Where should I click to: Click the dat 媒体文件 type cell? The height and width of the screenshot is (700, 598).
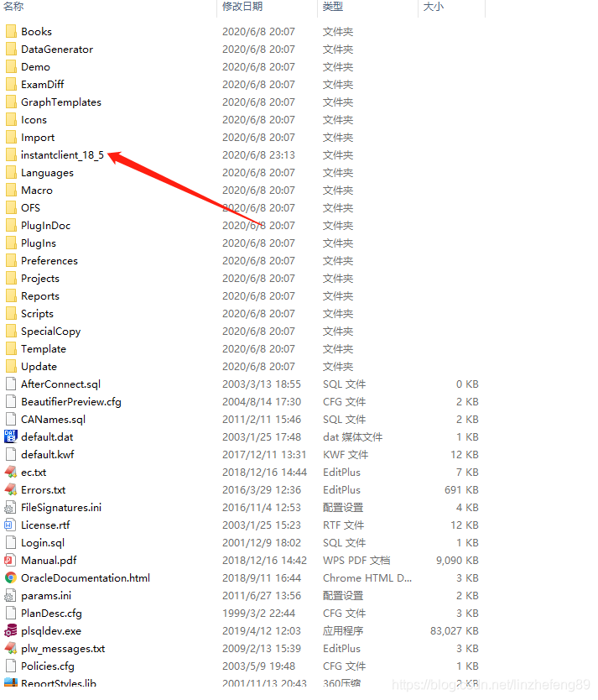pyautogui.click(x=353, y=436)
